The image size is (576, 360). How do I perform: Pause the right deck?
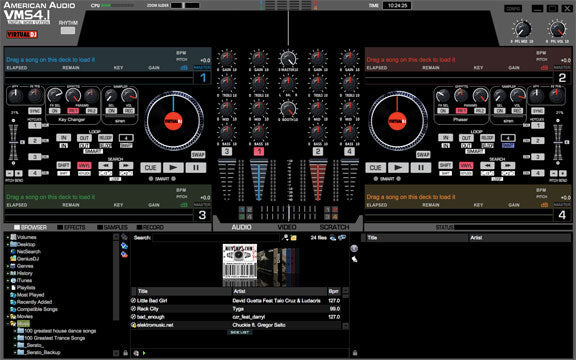pos(421,168)
